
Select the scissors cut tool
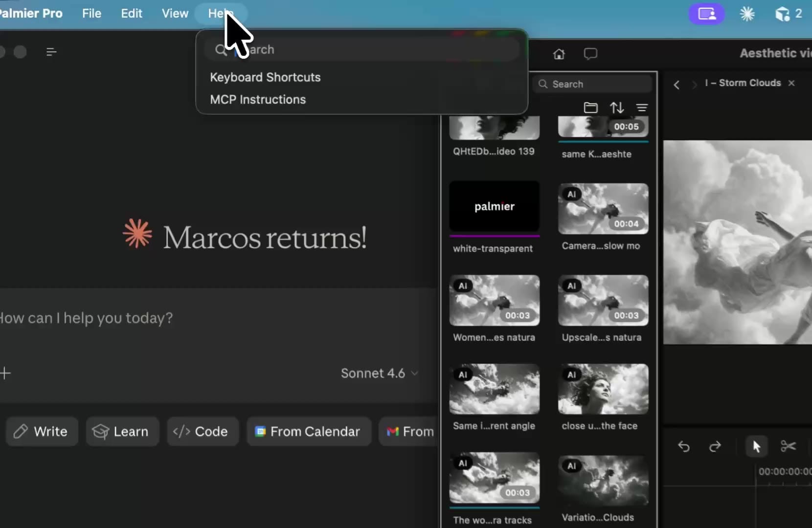point(788,446)
